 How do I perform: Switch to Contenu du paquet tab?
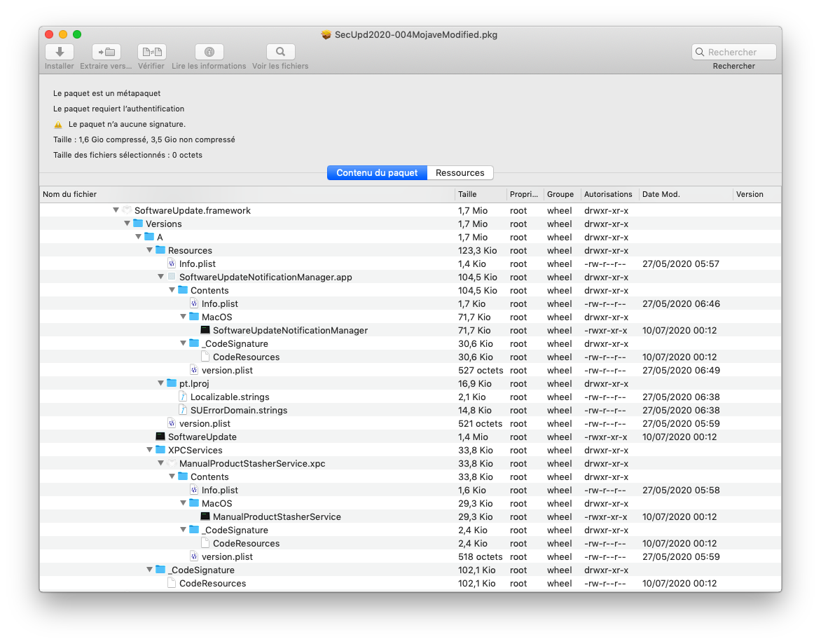[x=377, y=173]
